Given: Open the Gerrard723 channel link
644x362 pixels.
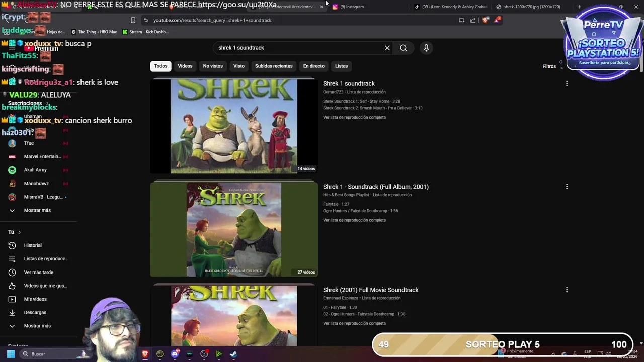Looking at the screenshot, I should 333,92.
